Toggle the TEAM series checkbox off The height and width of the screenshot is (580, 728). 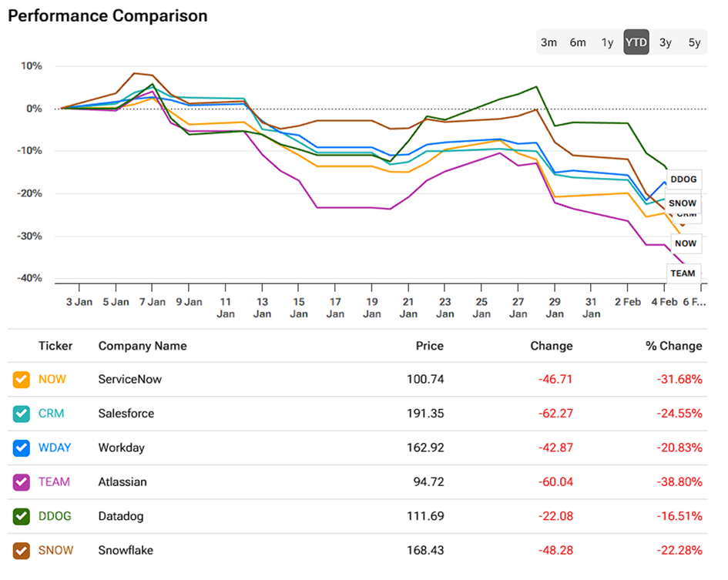[21, 481]
